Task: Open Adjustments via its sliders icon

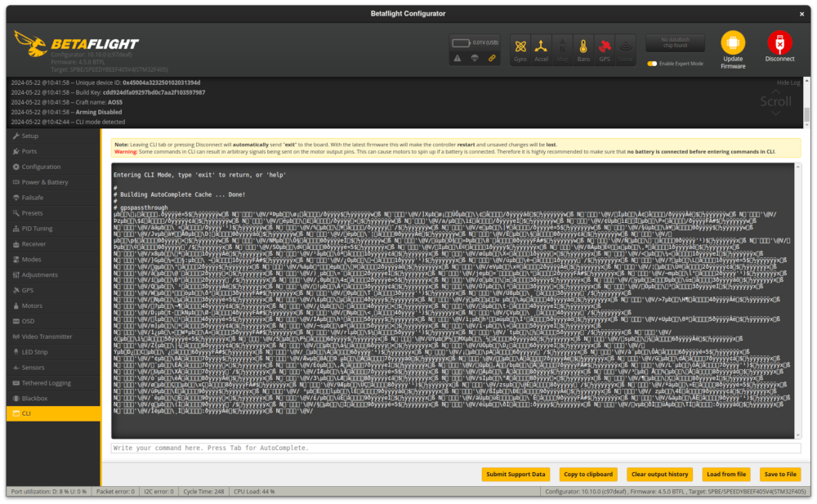Action: (x=16, y=275)
